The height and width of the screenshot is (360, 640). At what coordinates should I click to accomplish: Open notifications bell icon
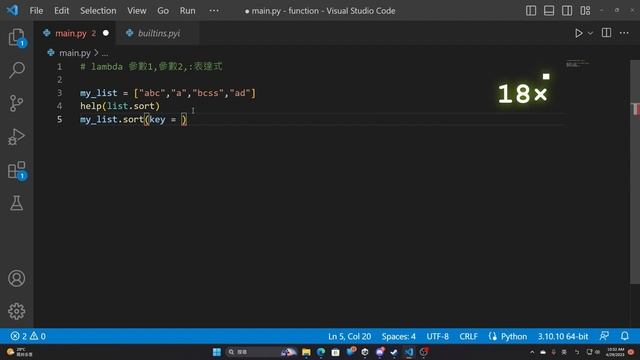tap(624, 336)
